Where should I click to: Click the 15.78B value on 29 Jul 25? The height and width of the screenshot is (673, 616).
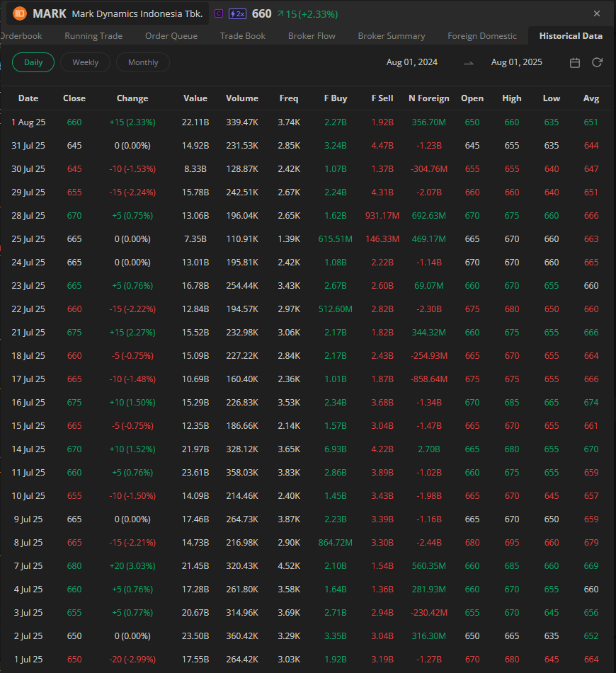(x=195, y=192)
